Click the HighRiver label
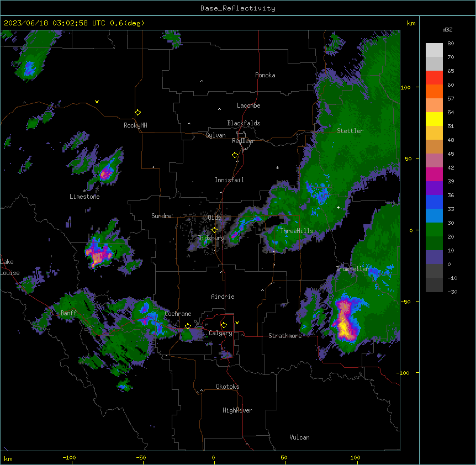476x465 pixels. click(237, 410)
